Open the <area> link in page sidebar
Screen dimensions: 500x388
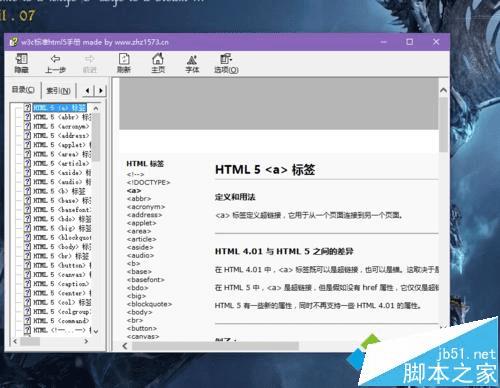[139, 231]
